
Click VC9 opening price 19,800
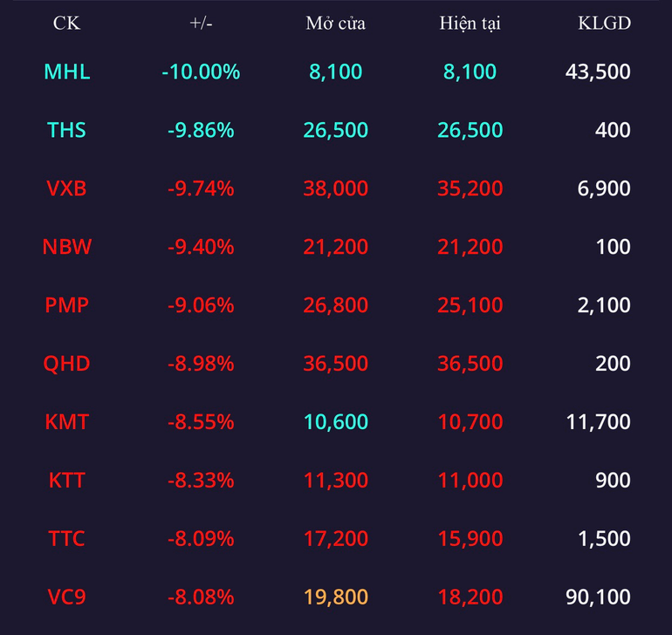(336, 597)
